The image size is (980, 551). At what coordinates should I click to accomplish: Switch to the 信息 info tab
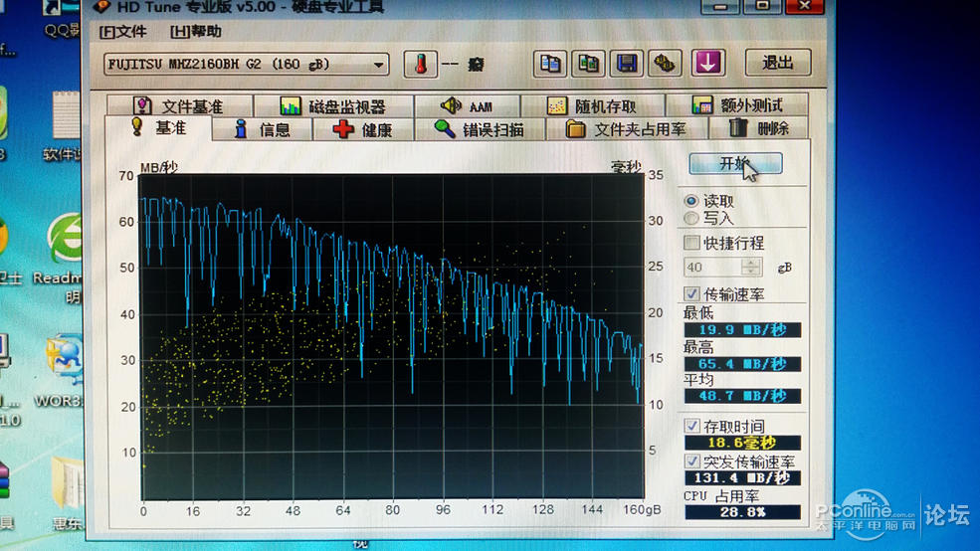(262, 129)
